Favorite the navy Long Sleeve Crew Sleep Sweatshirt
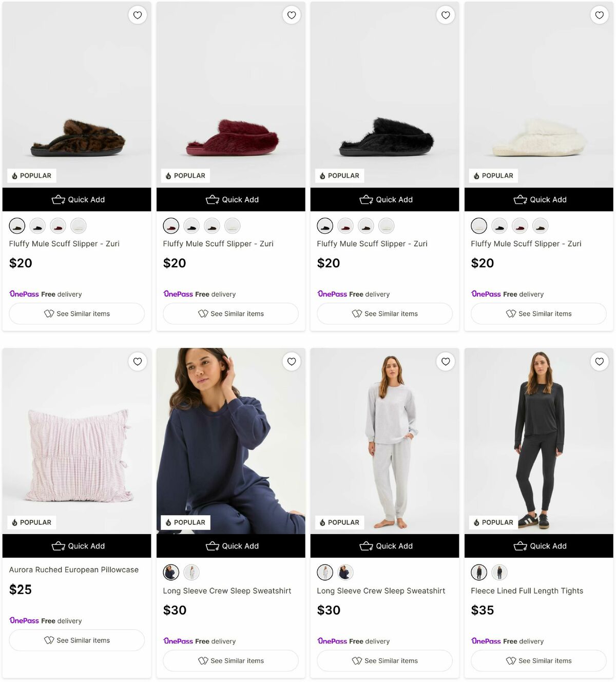This screenshot has height=682, width=616. coord(291,362)
